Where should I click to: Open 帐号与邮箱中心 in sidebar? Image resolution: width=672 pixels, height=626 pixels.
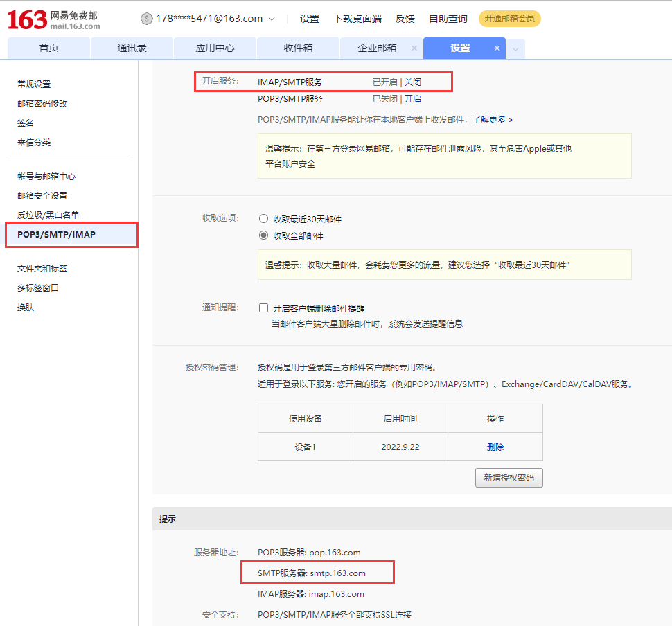(46, 176)
